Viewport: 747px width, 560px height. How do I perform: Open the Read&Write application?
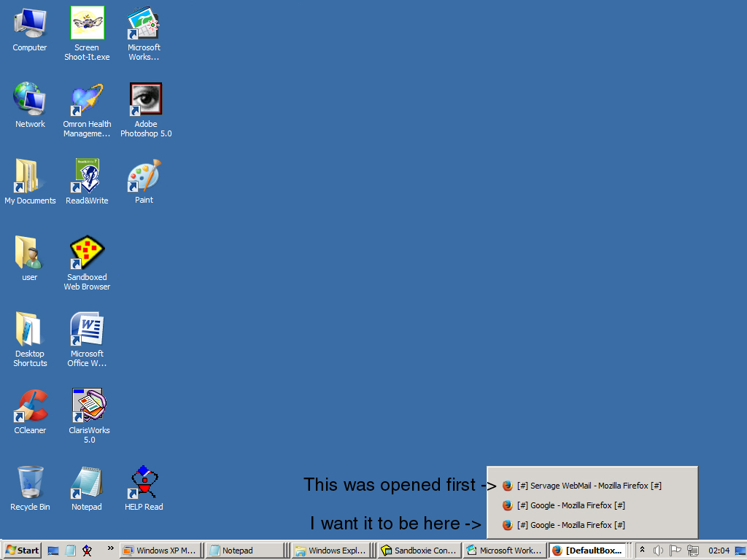pos(87,175)
